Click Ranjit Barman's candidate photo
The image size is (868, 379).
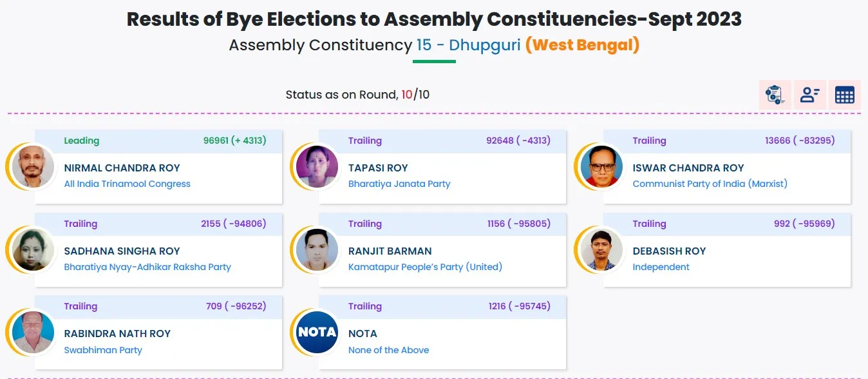(x=317, y=250)
